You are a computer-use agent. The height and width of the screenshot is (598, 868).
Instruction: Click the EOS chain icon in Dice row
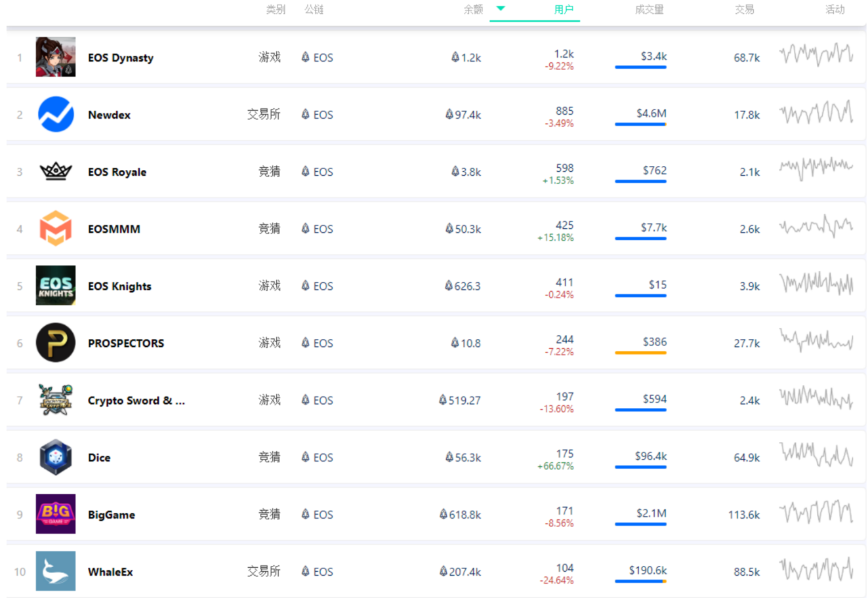point(305,457)
